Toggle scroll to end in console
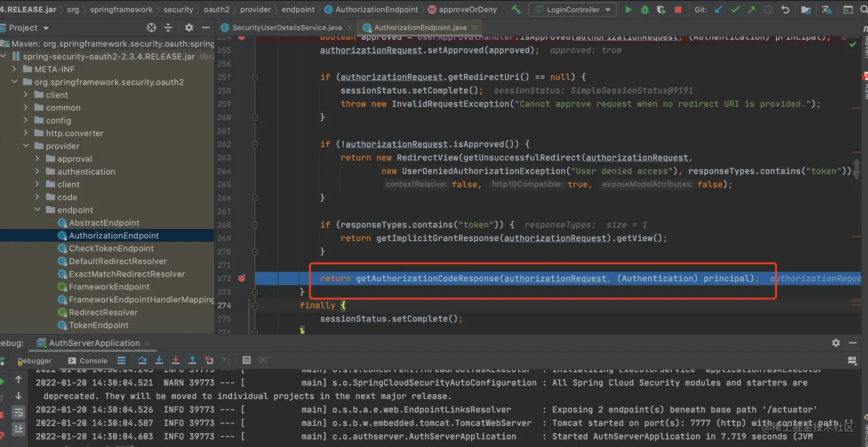This screenshot has width=868, height=447. pos(18,429)
